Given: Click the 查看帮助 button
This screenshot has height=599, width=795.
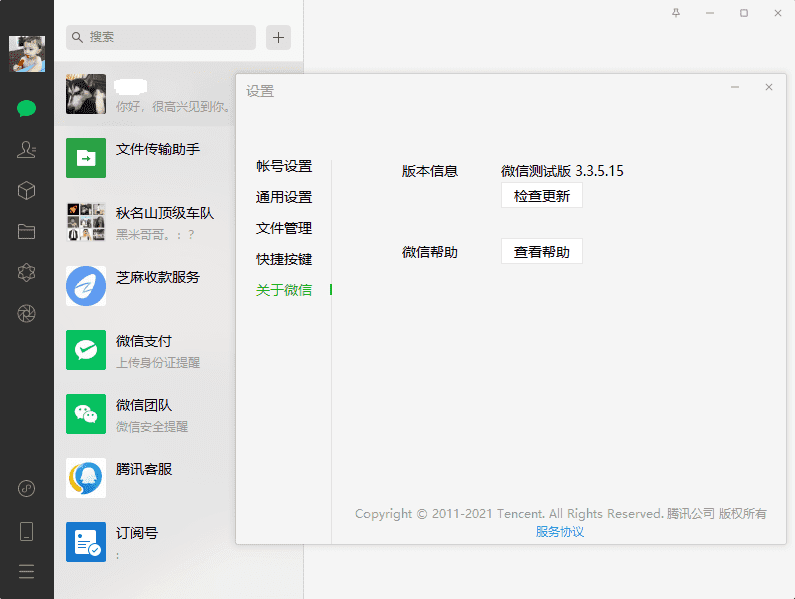Looking at the screenshot, I should tap(541, 252).
